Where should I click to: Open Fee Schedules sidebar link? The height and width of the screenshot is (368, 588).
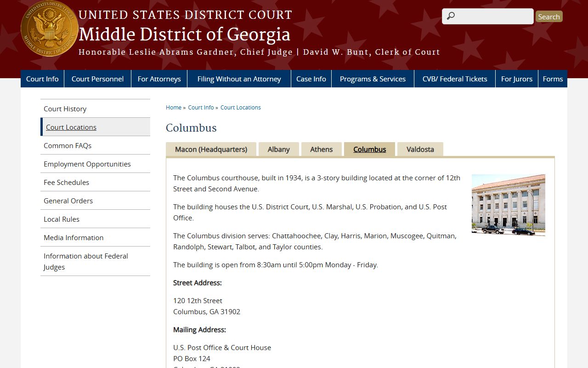95,182
